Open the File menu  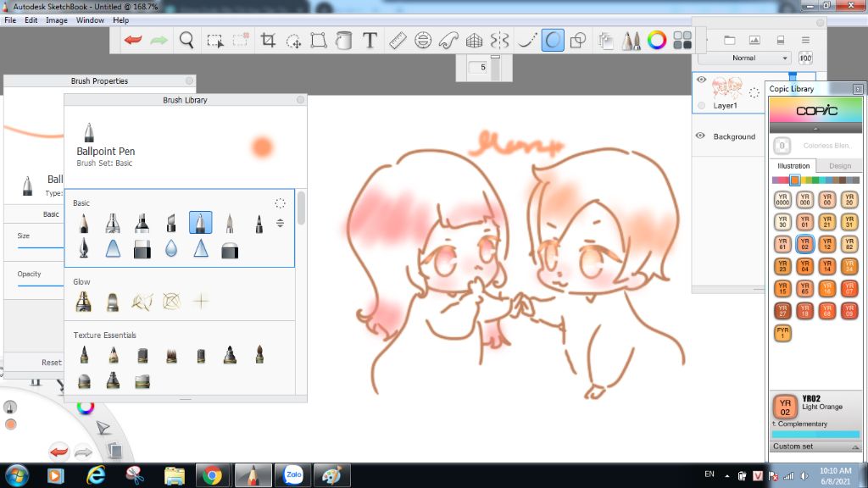pyautogui.click(x=10, y=20)
